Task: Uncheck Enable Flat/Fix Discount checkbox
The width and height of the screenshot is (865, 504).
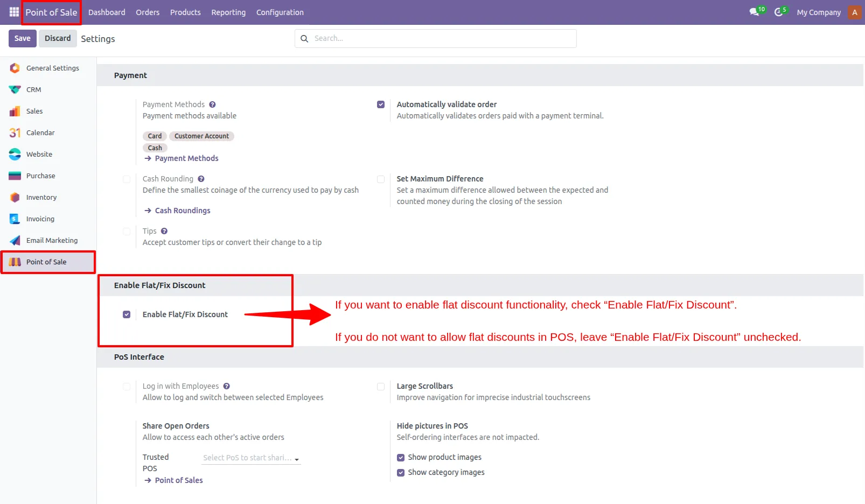Action: coord(127,314)
